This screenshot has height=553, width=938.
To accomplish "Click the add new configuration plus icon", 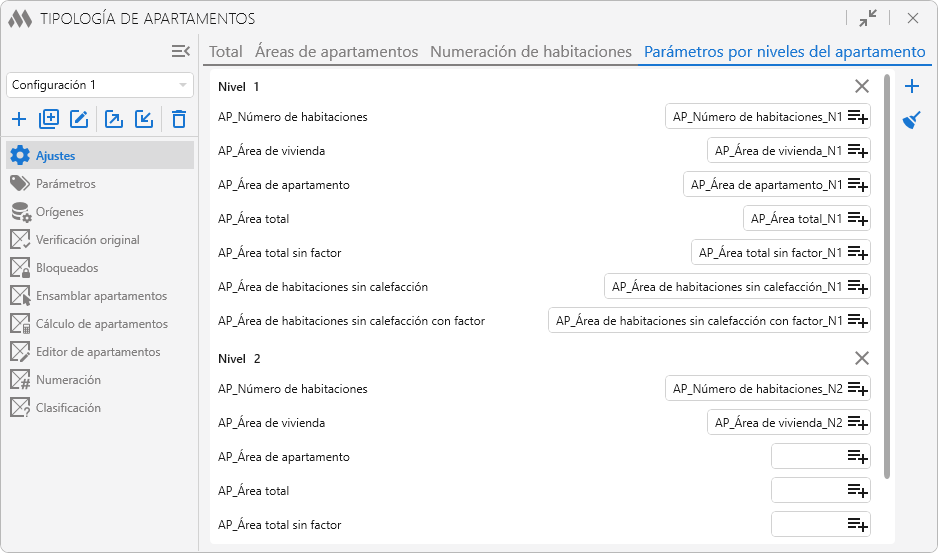I will 19,120.
